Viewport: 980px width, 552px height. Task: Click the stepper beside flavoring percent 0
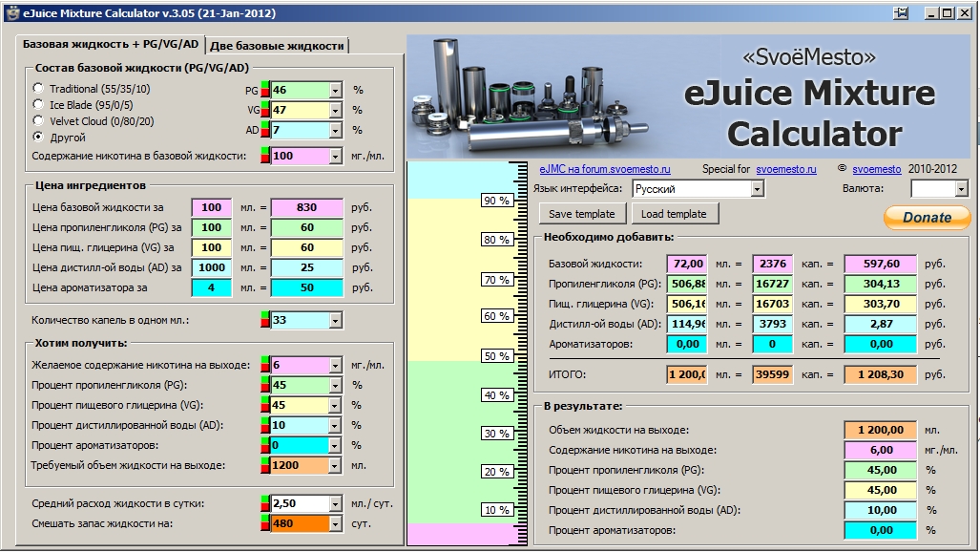[265, 445]
